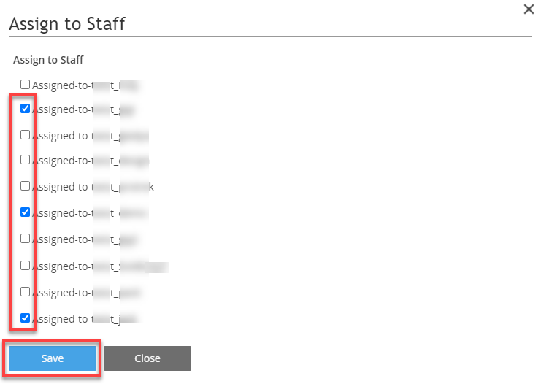Click the gray Close button
Screen dimensions: 541x392
click(x=147, y=358)
